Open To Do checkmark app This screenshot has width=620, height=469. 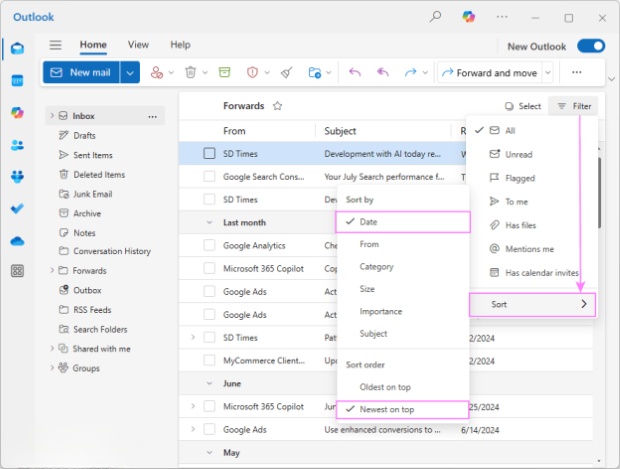point(17,208)
